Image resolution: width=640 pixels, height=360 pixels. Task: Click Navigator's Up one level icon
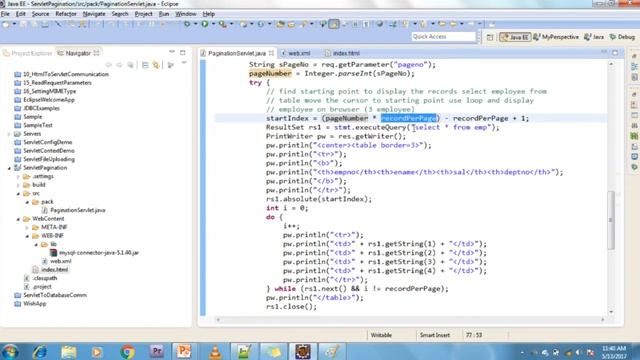click(130, 65)
